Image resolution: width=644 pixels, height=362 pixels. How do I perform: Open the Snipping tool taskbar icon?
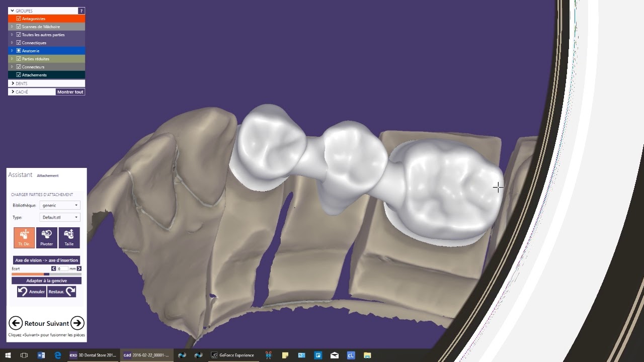coord(269,355)
